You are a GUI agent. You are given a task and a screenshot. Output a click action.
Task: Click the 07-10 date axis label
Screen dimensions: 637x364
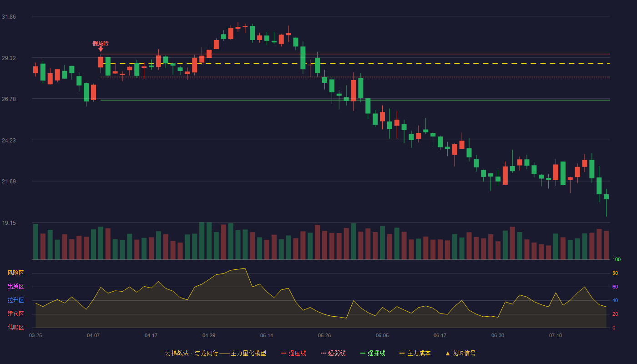[x=556, y=335]
